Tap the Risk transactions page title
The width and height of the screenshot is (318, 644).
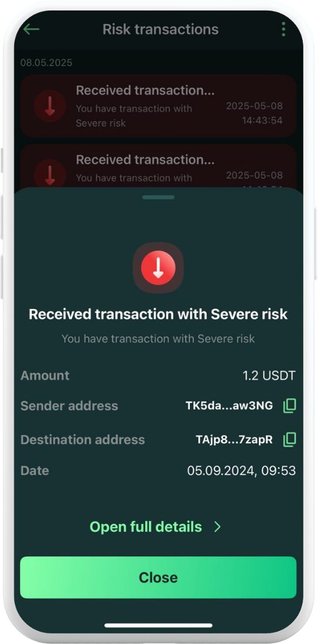tap(160, 30)
